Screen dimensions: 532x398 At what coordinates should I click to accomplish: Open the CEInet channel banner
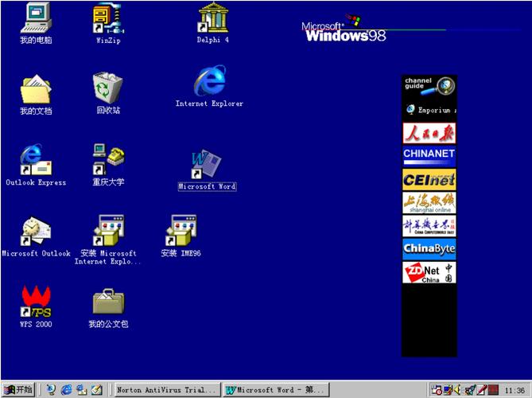click(429, 179)
